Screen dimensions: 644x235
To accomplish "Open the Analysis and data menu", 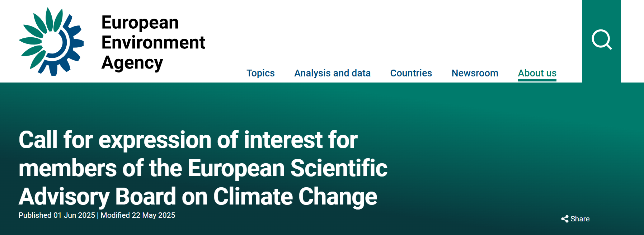I will (332, 73).
